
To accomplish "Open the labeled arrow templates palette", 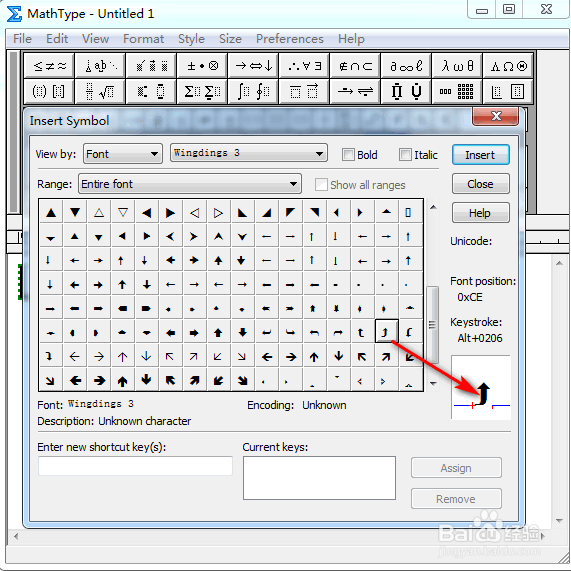I will (355, 91).
